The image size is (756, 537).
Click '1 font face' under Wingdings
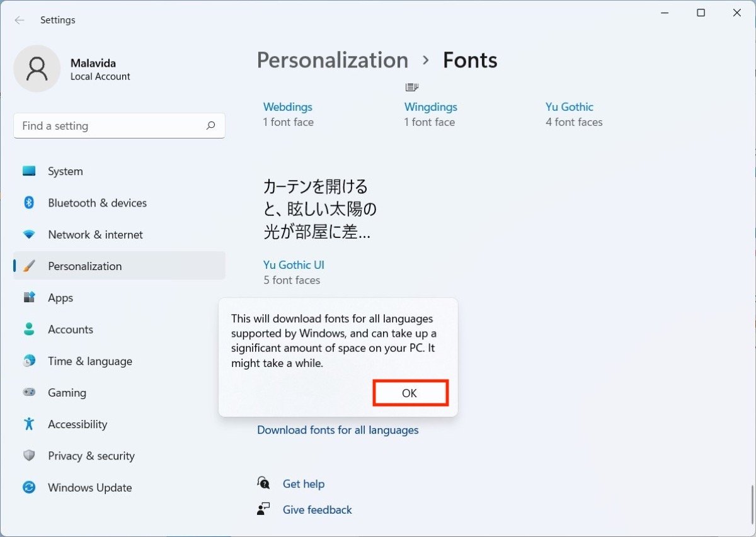430,122
